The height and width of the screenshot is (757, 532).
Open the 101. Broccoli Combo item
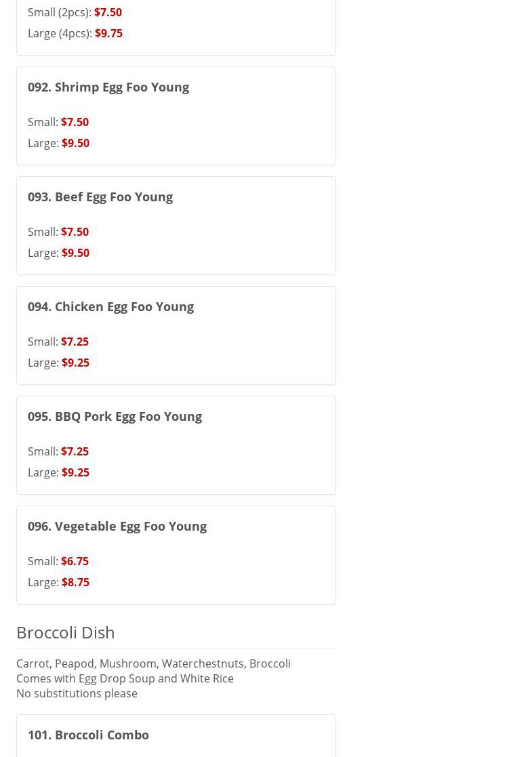[x=88, y=735]
